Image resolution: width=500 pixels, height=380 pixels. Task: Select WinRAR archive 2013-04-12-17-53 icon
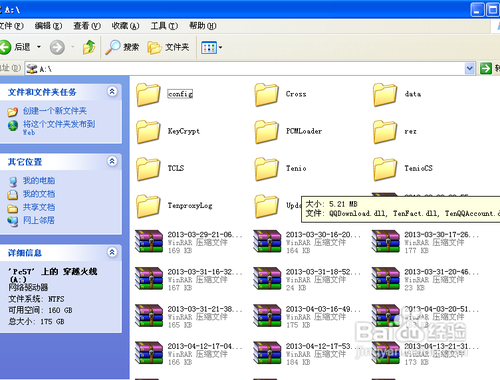pyautogui.click(x=267, y=353)
